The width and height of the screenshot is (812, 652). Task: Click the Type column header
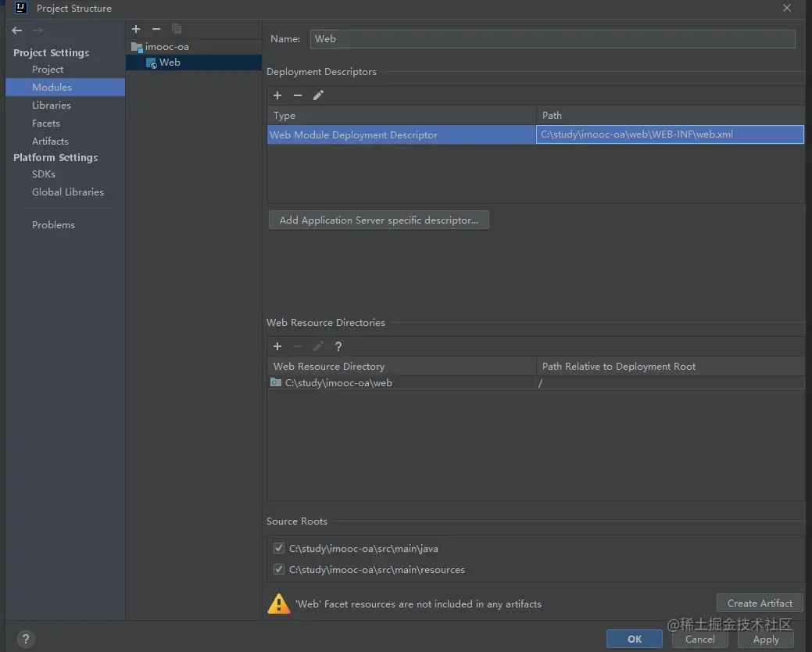coord(402,116)
